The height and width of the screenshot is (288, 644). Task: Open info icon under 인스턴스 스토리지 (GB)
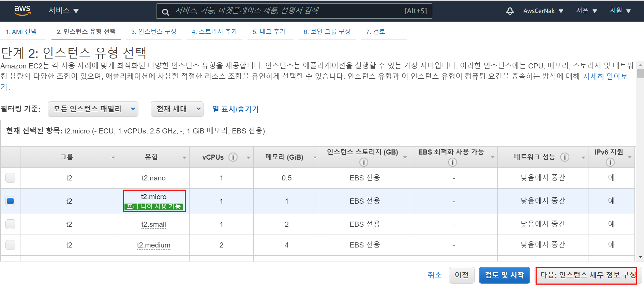(x=364, y=162)
